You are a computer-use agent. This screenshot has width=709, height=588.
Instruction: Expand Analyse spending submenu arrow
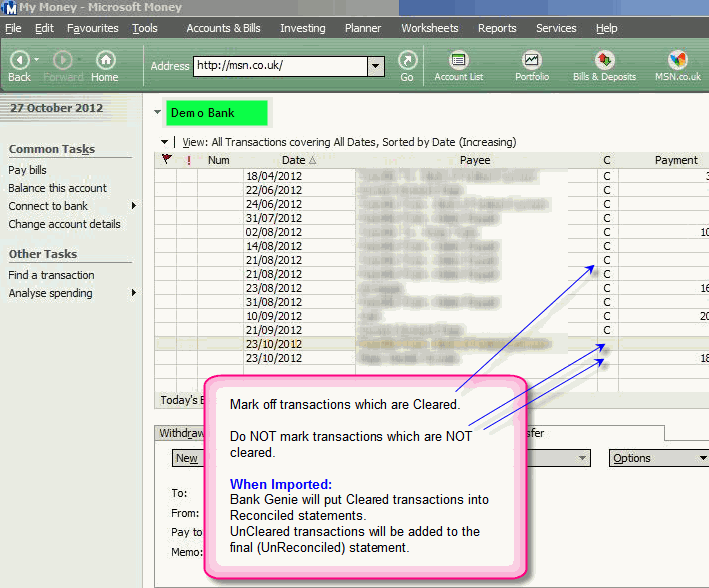(133, 293)
